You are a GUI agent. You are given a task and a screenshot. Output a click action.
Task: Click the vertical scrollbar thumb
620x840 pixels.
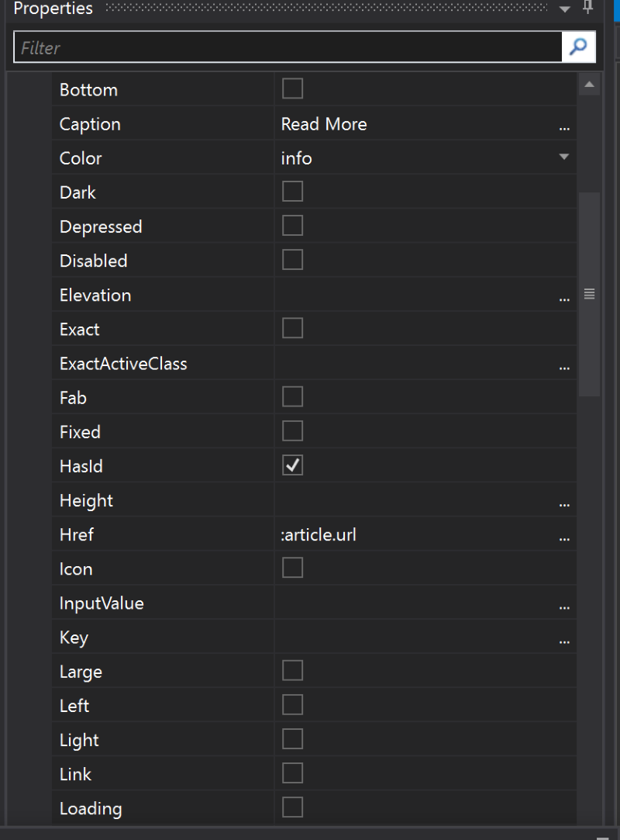click(589, 294)
